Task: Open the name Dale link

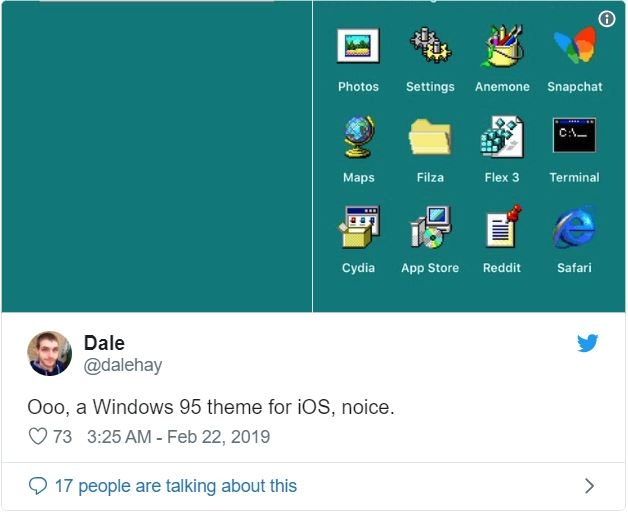Action: tap(104, 343)
